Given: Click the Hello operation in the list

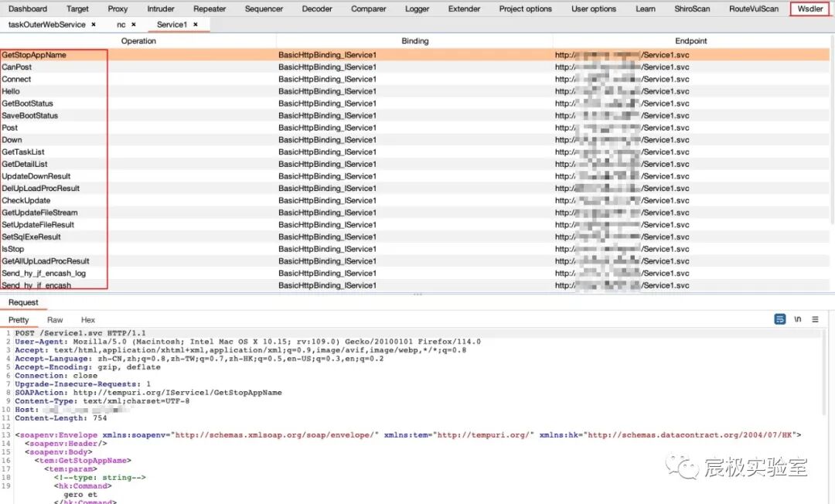Looking at the screenshot, I should pyautogui.click(x=11, y=91).
